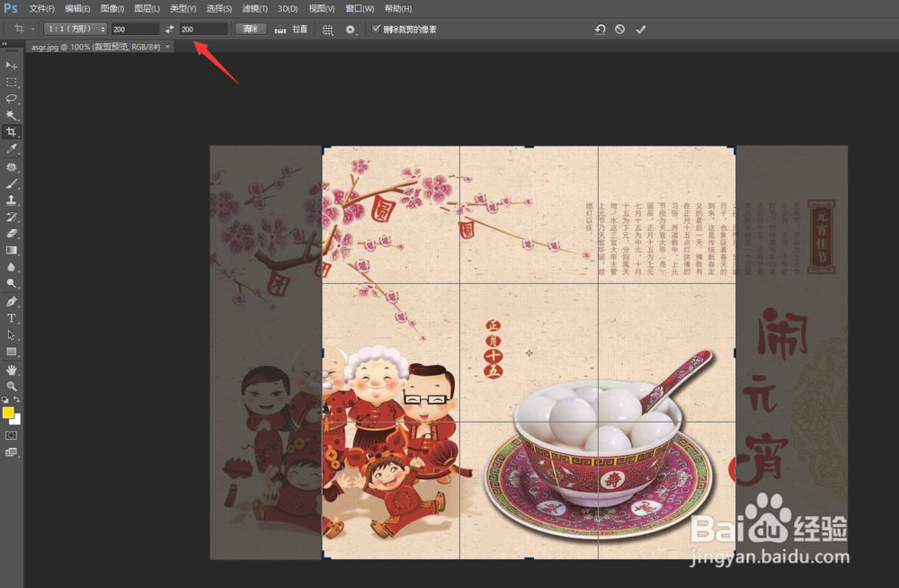Select the Blur tool

pos(11,267)
